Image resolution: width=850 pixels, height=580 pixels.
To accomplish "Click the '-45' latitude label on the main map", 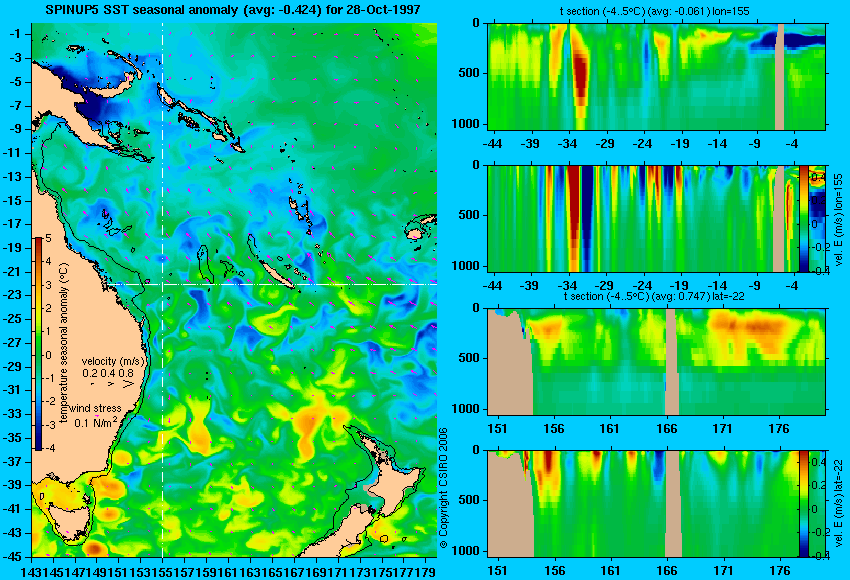I will (14, 556).
